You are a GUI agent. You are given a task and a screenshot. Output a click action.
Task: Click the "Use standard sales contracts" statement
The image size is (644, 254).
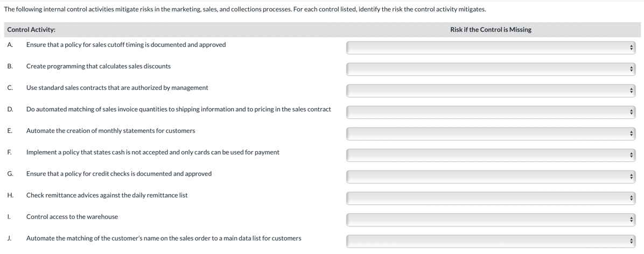click(x=117, y=88)
